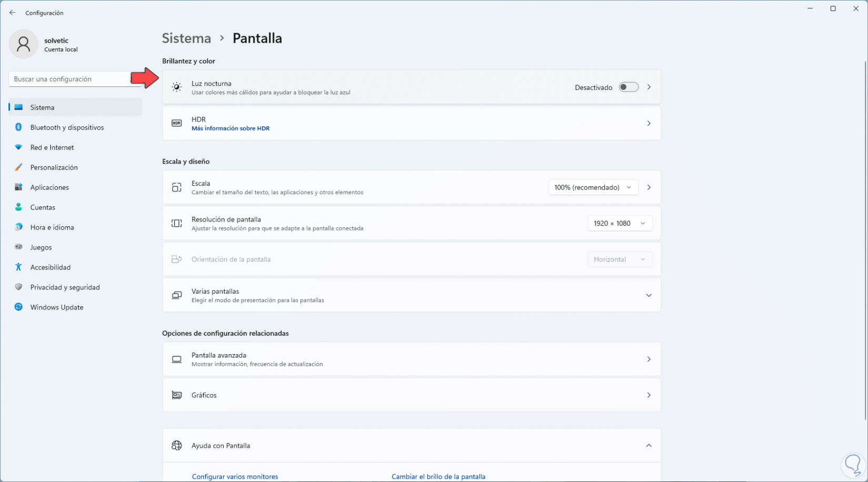Expand the Varias pantallas section

tap(649, 295)
